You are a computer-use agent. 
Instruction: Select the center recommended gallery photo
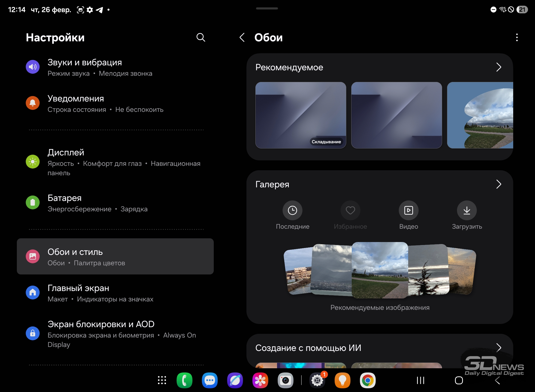click(x=380, y=270)
